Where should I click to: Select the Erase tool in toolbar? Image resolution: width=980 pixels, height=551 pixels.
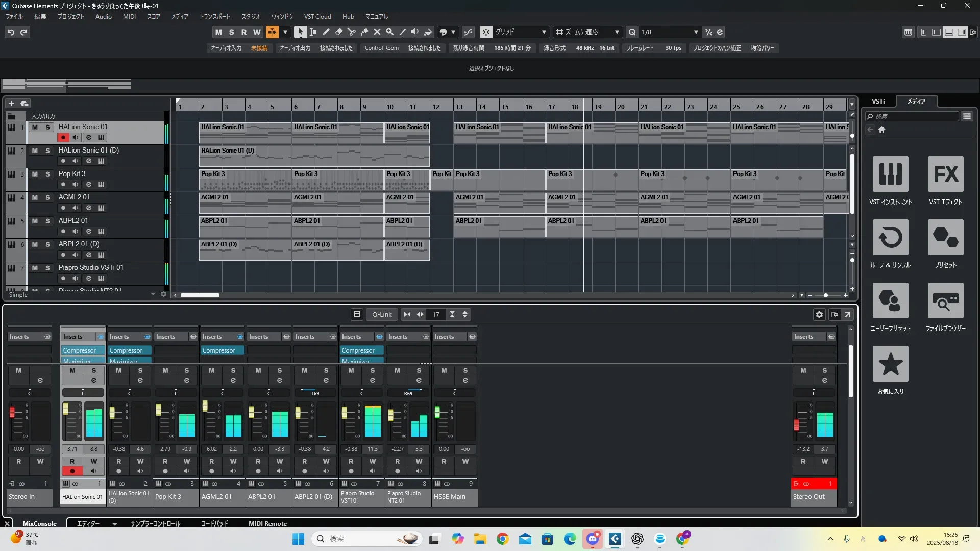(x=339, y=32)
